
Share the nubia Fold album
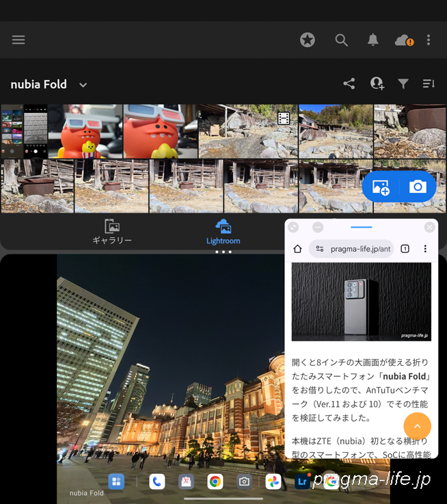point(349,83)
